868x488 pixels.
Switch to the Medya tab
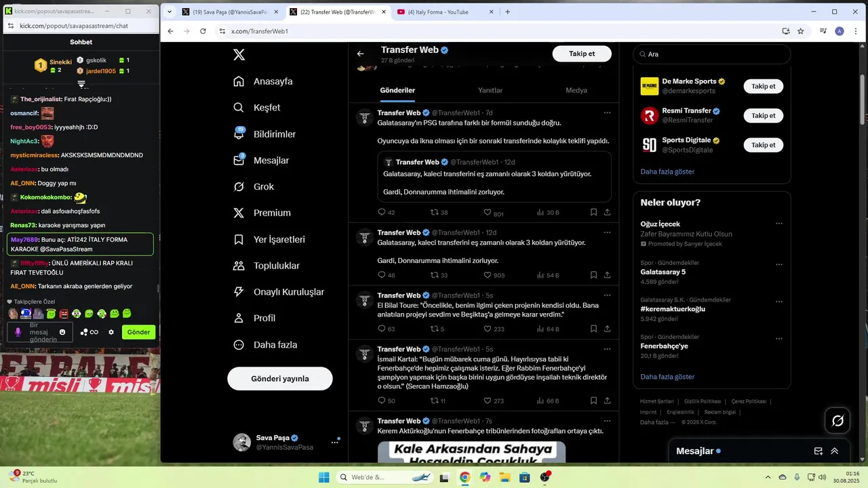tap(576, 90)
